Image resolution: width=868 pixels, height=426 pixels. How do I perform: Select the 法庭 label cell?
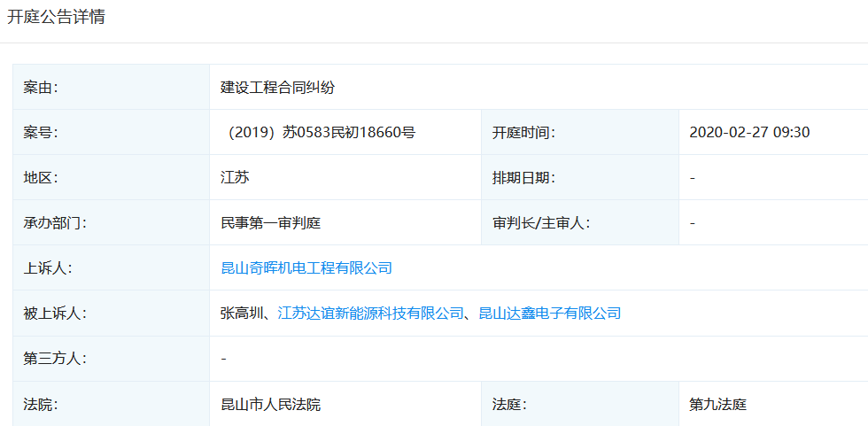(580, 405)
